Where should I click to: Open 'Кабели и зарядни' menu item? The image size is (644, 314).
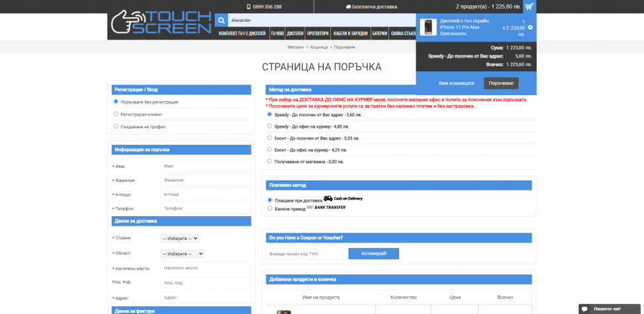coord(350,33)
